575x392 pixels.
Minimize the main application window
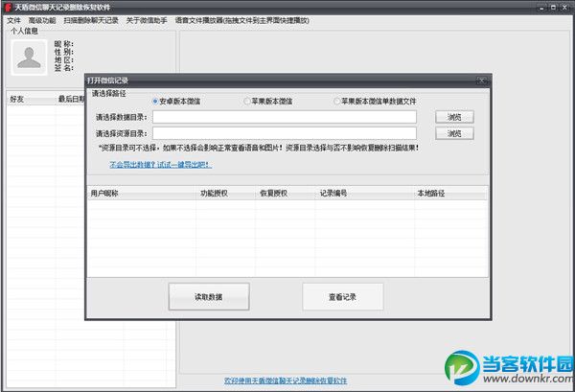pyautogui.click(x=542, y=7)
